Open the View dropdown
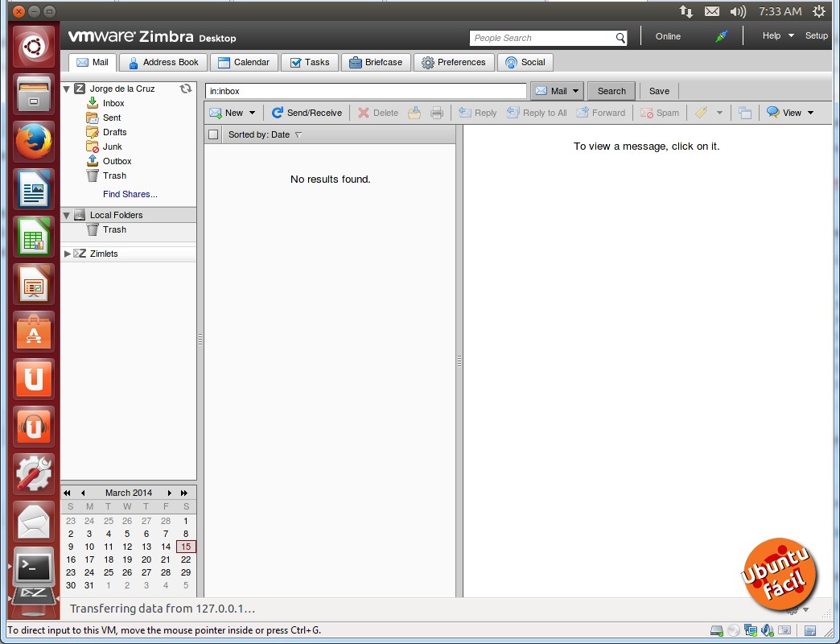 click(x=789, y=113)
